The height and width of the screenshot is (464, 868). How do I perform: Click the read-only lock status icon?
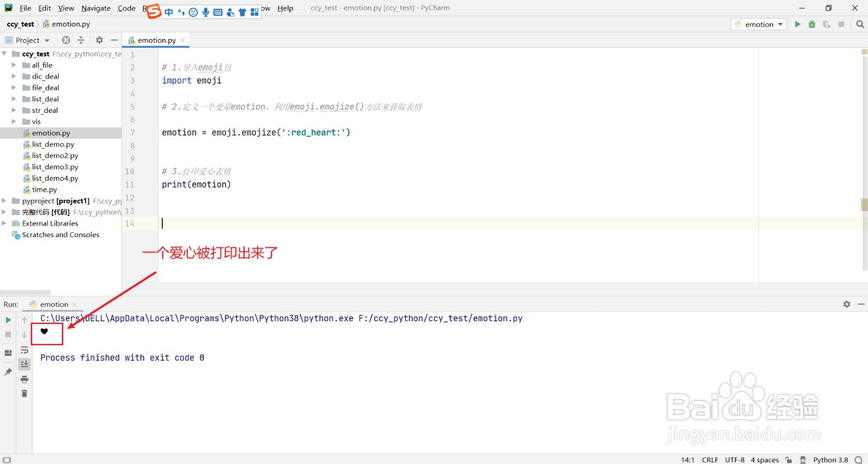pos(789,460)
